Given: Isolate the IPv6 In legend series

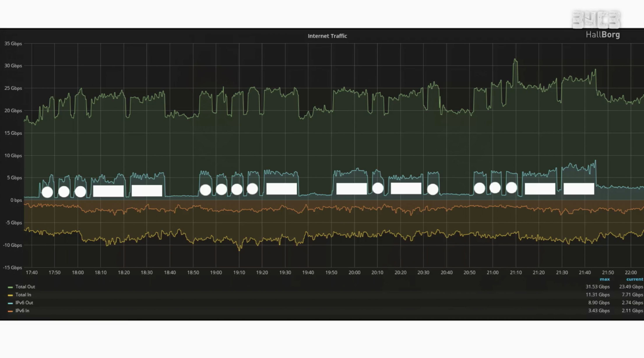Looking at the screenshot, I should coord(22,311).
